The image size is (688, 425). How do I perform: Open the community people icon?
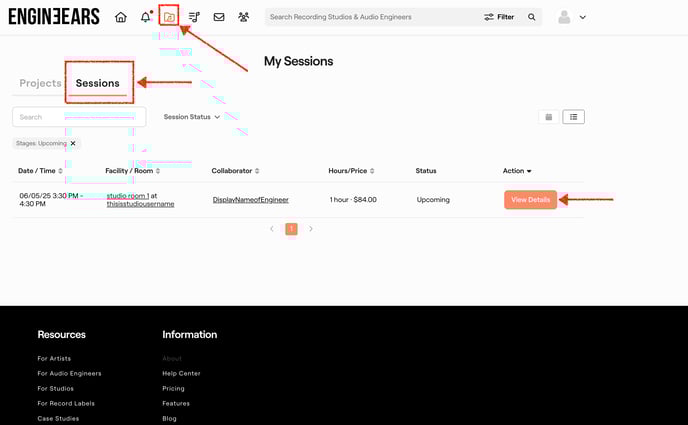click(x=244, y=17)
